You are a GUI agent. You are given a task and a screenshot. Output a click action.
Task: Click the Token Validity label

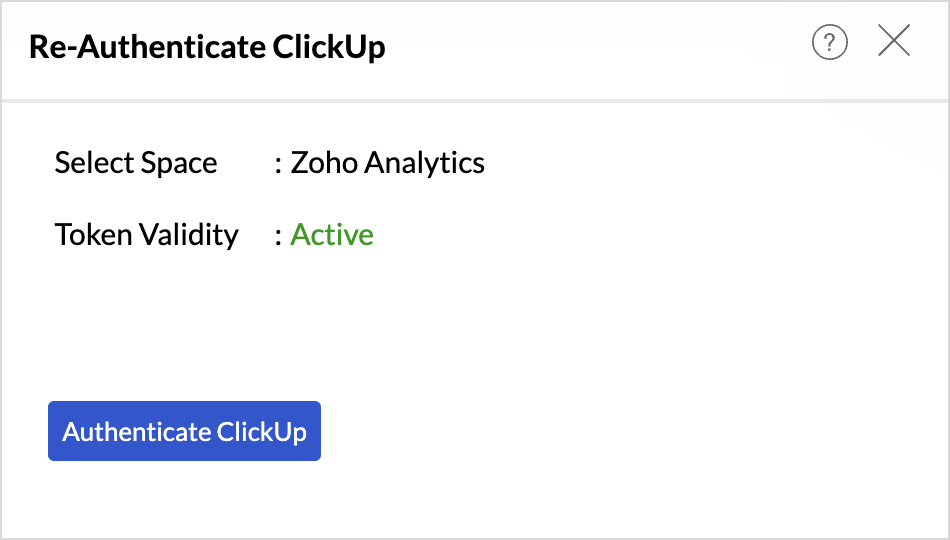pyautogui.click(x=147, y=235)
